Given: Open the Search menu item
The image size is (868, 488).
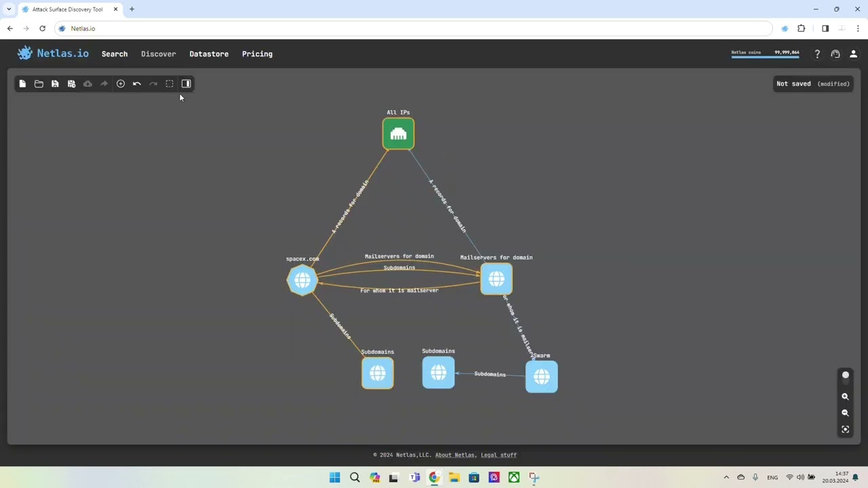Looking at the screenshot, I should point(115,54).
